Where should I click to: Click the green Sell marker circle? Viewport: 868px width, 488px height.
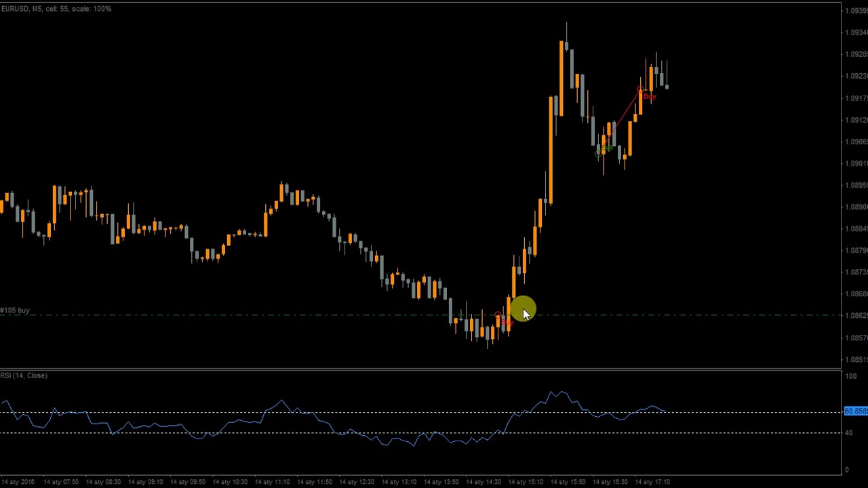598,154
